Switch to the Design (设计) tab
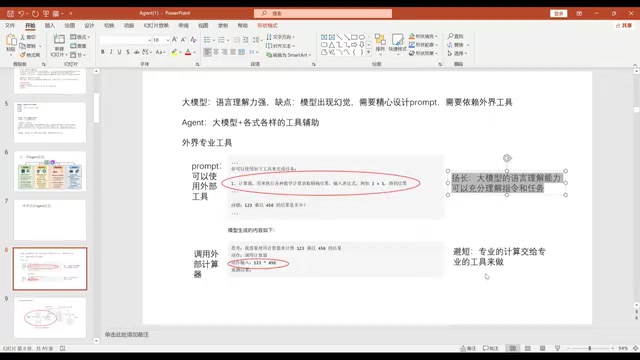The height and width of the screenshot is (360, 640). point(89,25)
